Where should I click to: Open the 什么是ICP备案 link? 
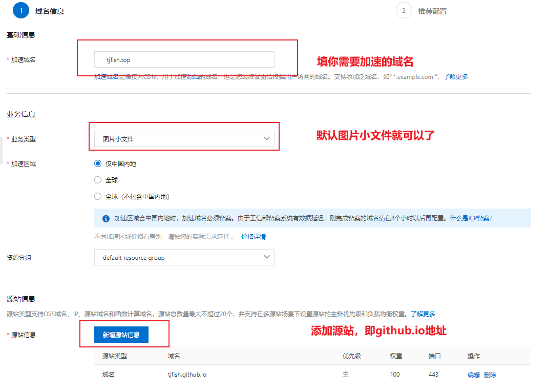pos(471,218)
